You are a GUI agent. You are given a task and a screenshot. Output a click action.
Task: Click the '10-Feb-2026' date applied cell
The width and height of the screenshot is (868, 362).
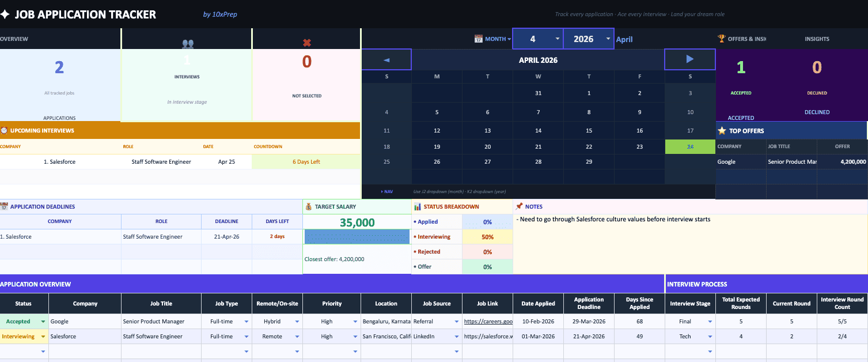click(538, 322)
